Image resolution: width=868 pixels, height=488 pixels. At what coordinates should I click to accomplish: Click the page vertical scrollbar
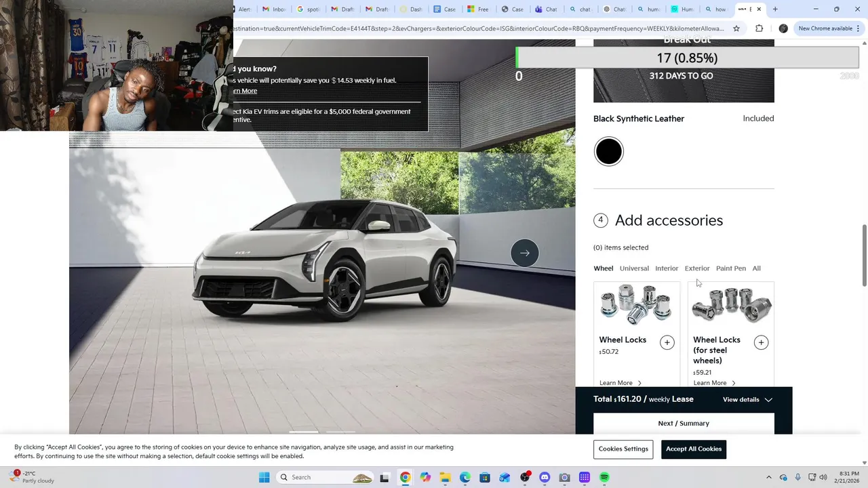864,254
